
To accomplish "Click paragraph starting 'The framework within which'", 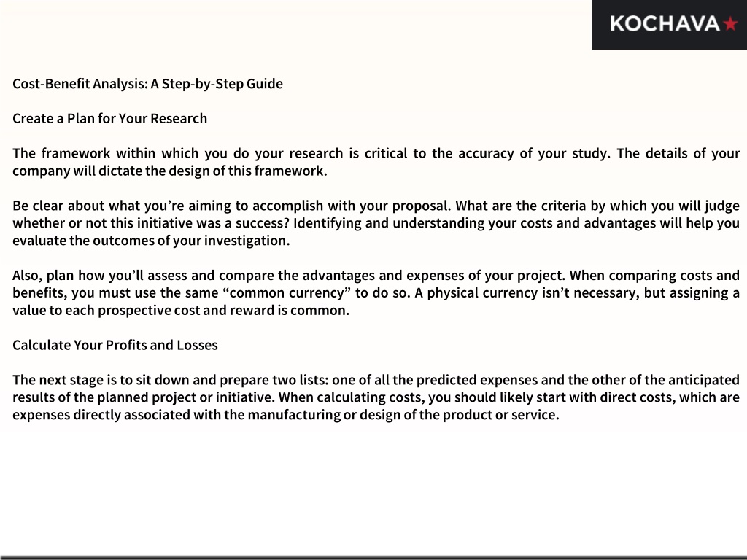I will pyautogui.click(x=376, y=162).
